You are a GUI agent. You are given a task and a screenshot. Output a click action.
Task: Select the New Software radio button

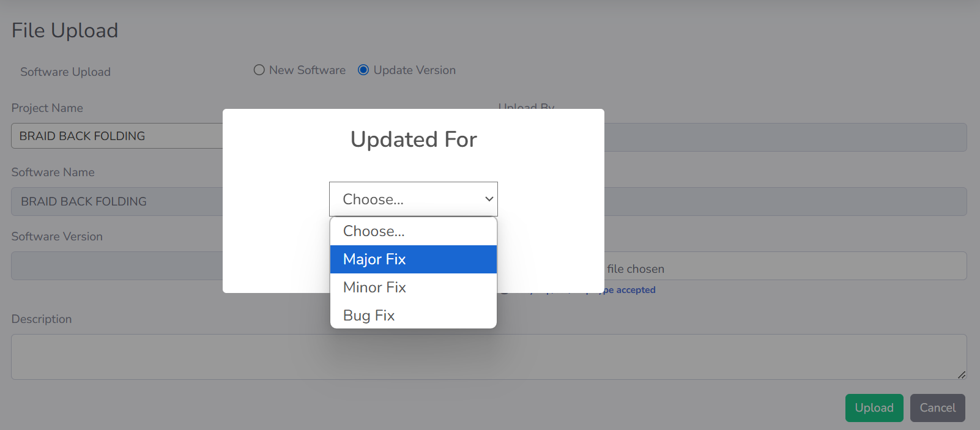(259, 70)
